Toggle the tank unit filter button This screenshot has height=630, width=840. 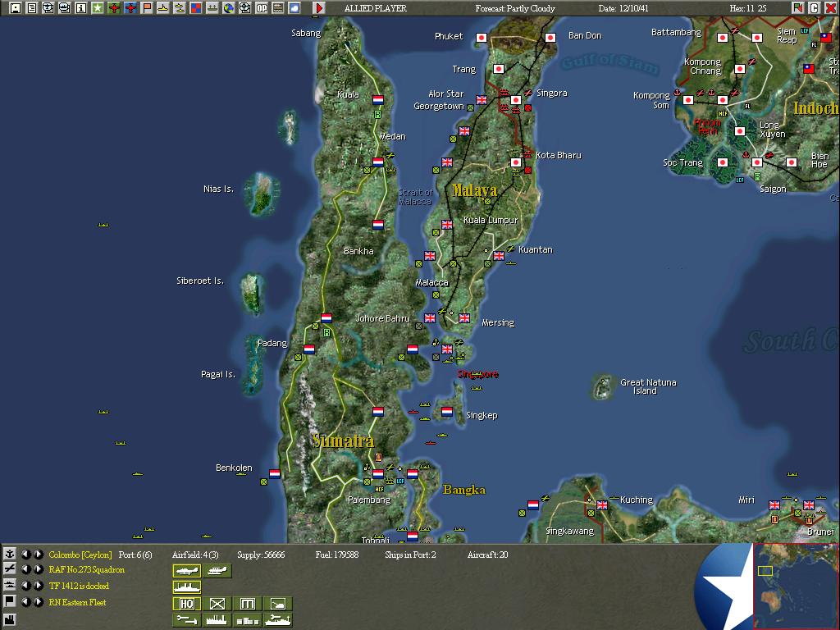pos(278,604)
